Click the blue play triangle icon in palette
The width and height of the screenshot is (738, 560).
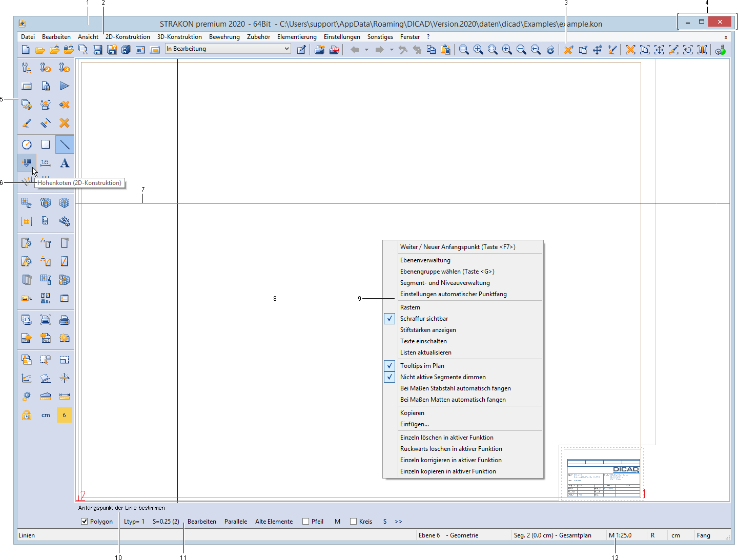[65, 86]
